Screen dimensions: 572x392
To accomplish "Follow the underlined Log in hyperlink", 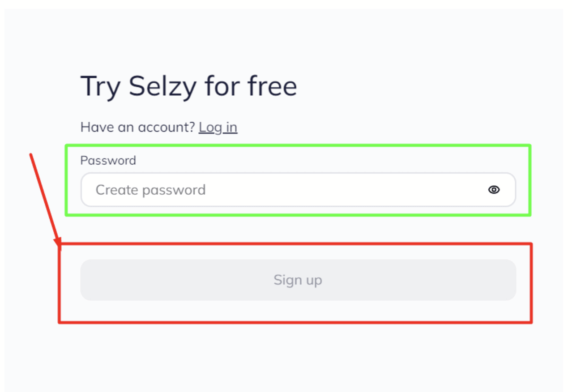I will tap(218, 128).
